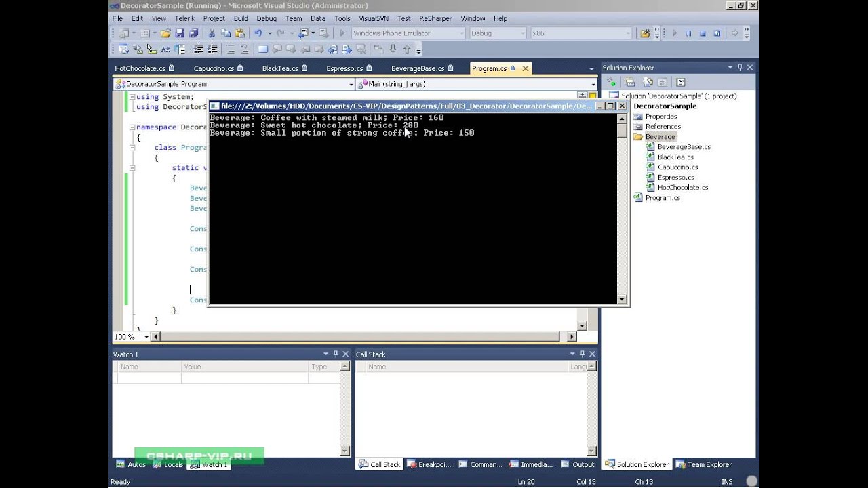The width and height of the screenshot is (868, 488).
Task: Open the ReSharper menu
Action: click(x=435, y=18)
